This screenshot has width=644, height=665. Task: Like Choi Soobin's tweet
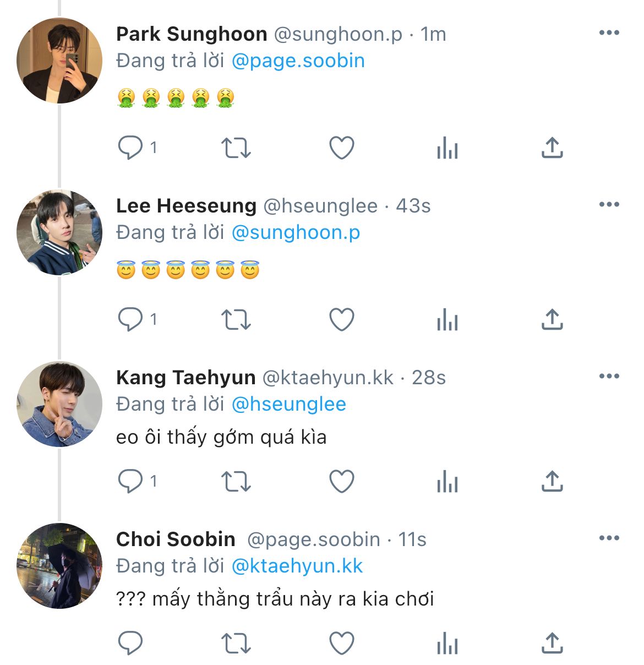(x=341, y=643)
